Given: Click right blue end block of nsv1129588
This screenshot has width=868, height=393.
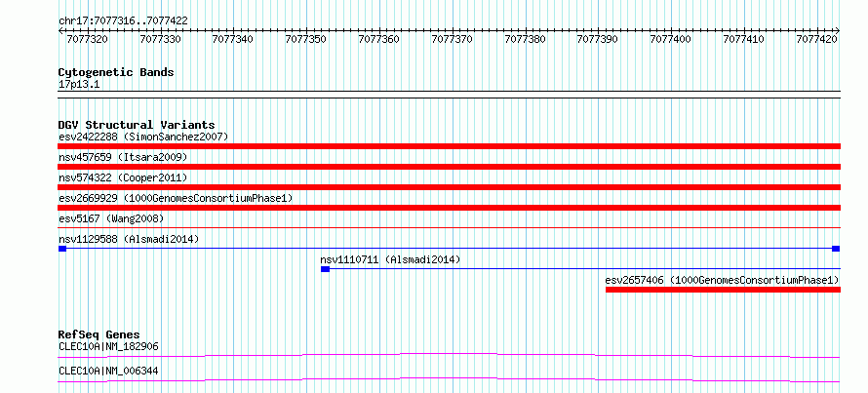Looking at the screenshot, I should [836, 249].
